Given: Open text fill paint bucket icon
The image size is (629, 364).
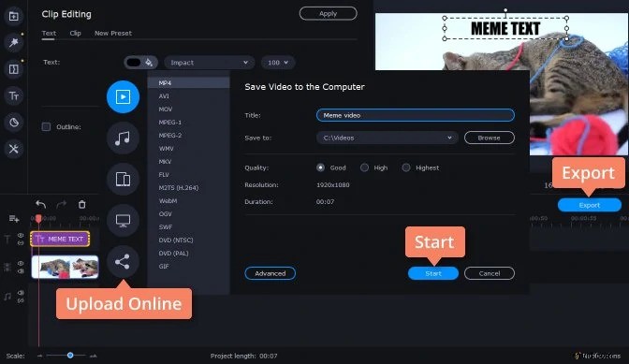Looking at the screenshot, I should click(149, 63).
